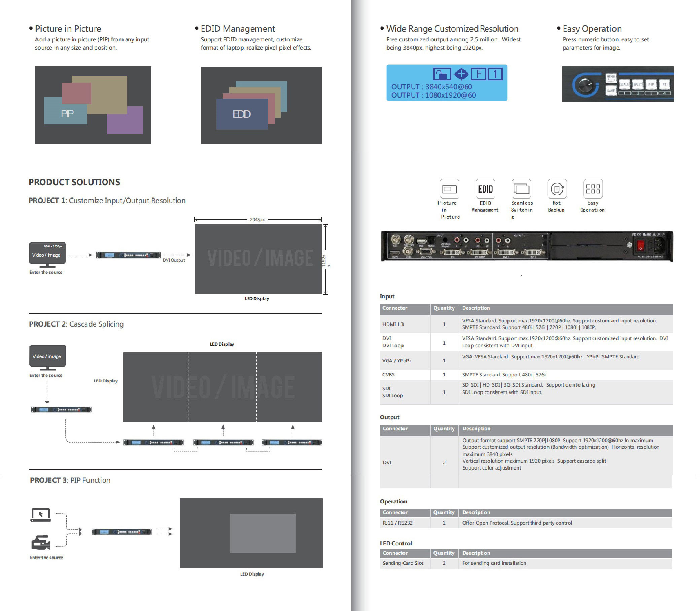Click the Easy Operation grid icon
The image size is (700, 611).
click(593, 188)
